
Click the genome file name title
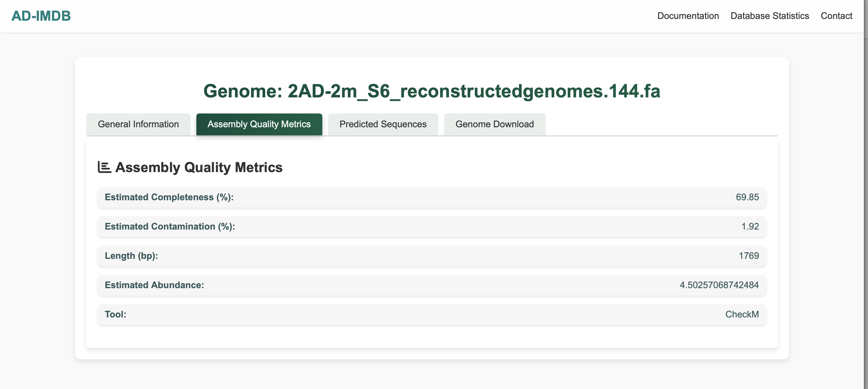432,91
